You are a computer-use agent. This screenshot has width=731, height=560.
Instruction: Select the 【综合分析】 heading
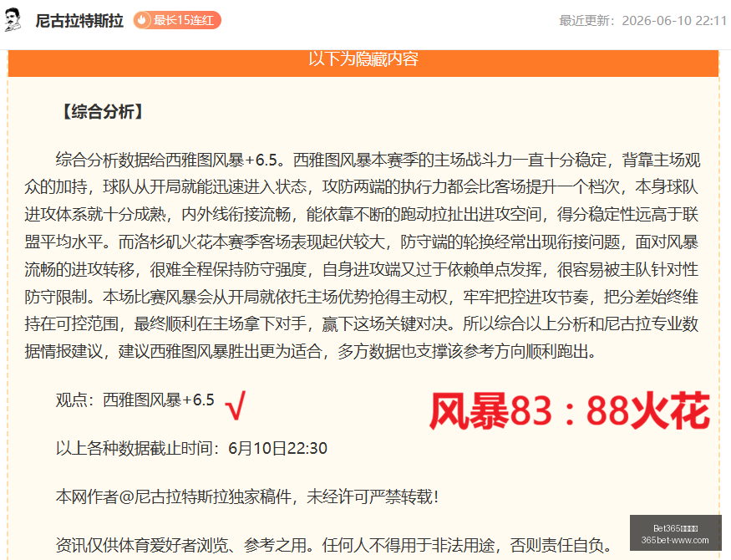point(103,112)
